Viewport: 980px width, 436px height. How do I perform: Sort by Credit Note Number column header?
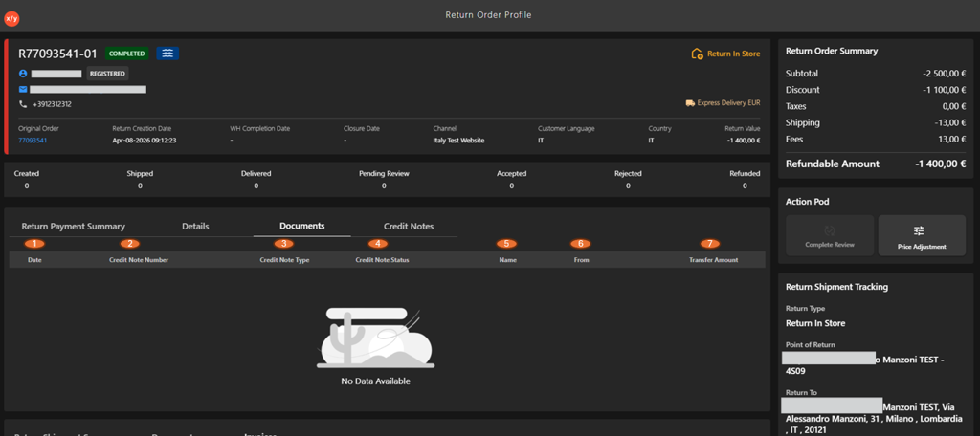click(139, 260)
